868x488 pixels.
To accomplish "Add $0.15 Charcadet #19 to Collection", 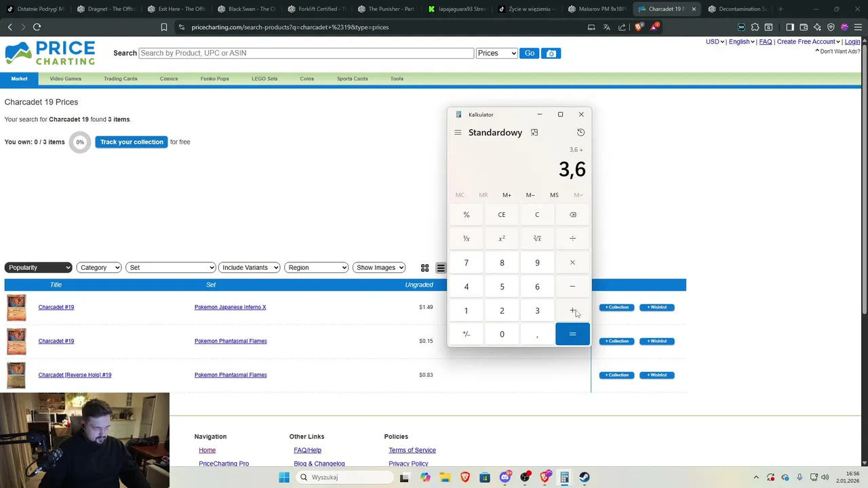I will (x=617, y=341).
